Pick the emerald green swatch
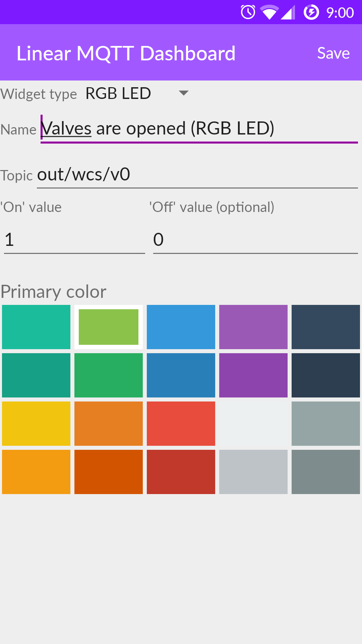 (109, 375)
